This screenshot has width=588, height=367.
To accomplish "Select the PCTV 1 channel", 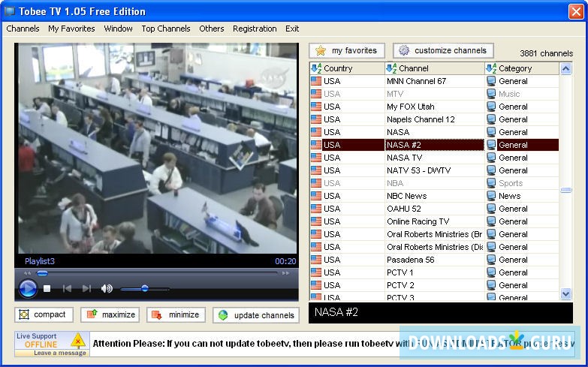I will click(x=434, y=272).
